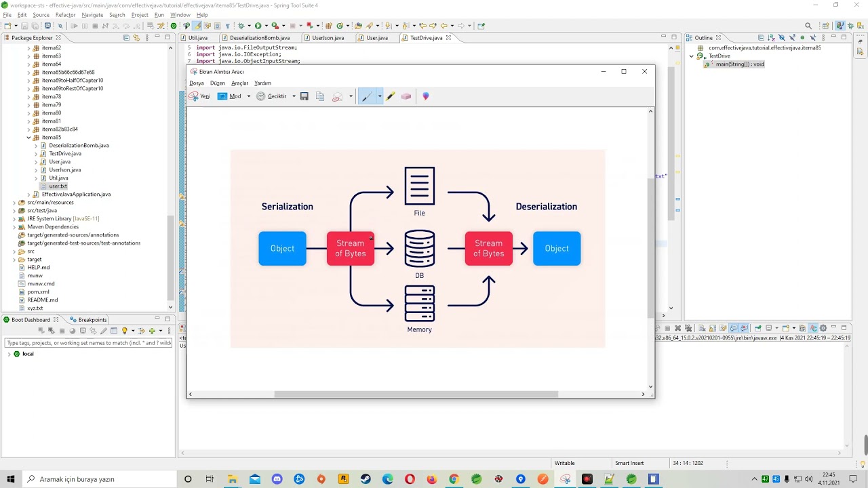
Task: Select the Eraser tool in snipping tool
Action: coord(406,96)
